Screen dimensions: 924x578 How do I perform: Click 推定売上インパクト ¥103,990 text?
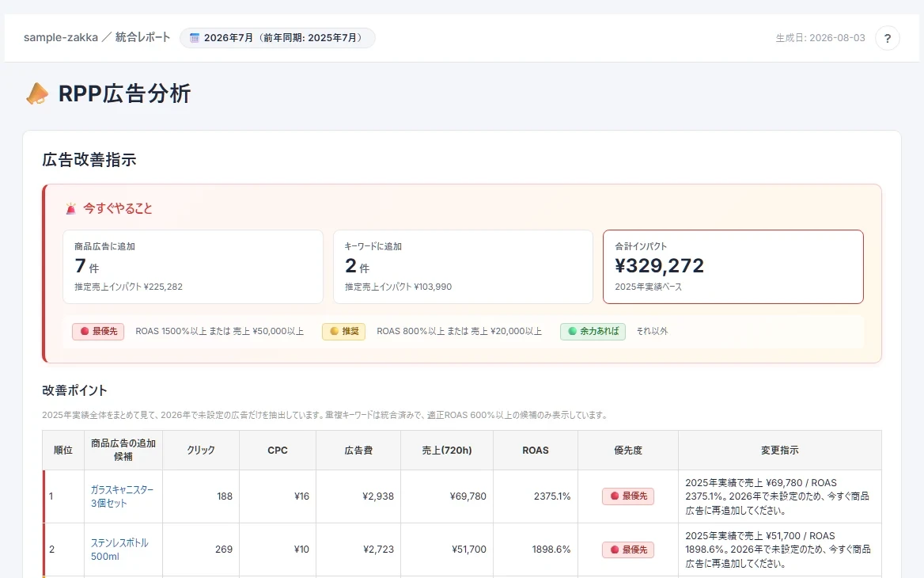[x=399, y=287]
